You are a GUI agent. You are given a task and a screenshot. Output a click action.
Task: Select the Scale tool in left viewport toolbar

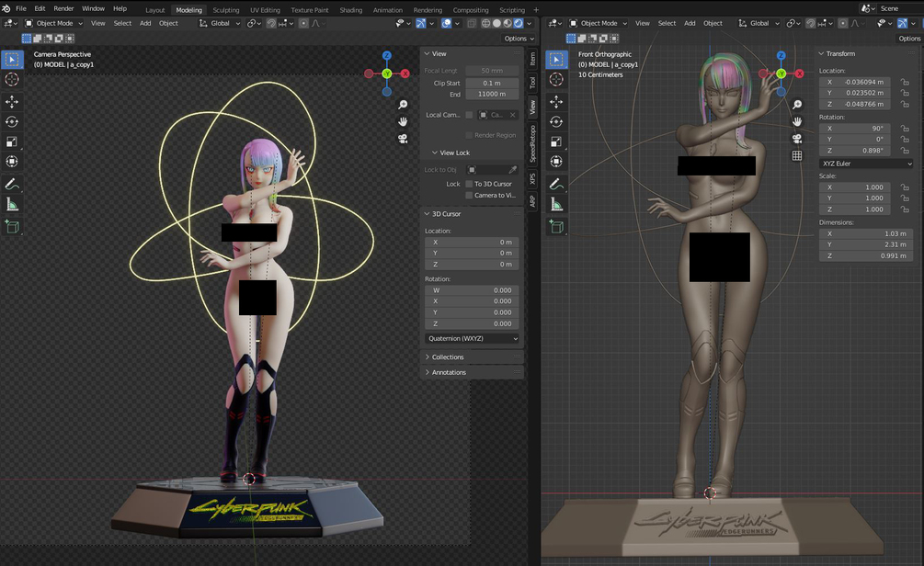[12, 141]
